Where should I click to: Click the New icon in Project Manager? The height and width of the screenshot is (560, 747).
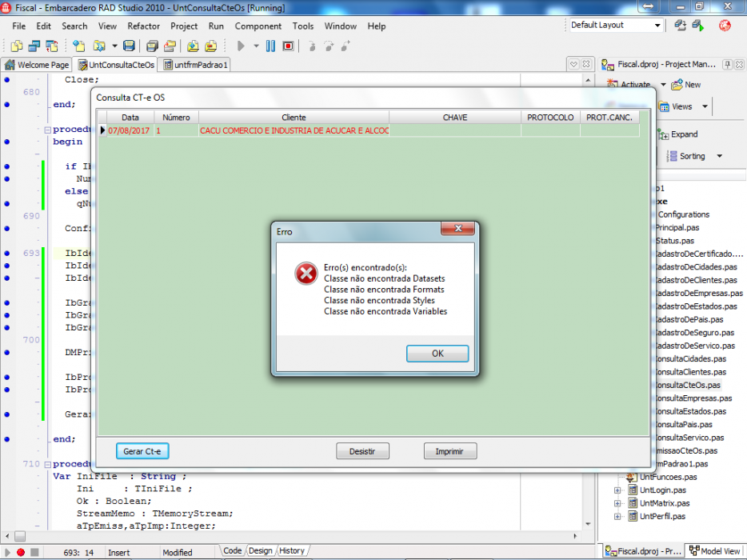click(686, 84)
